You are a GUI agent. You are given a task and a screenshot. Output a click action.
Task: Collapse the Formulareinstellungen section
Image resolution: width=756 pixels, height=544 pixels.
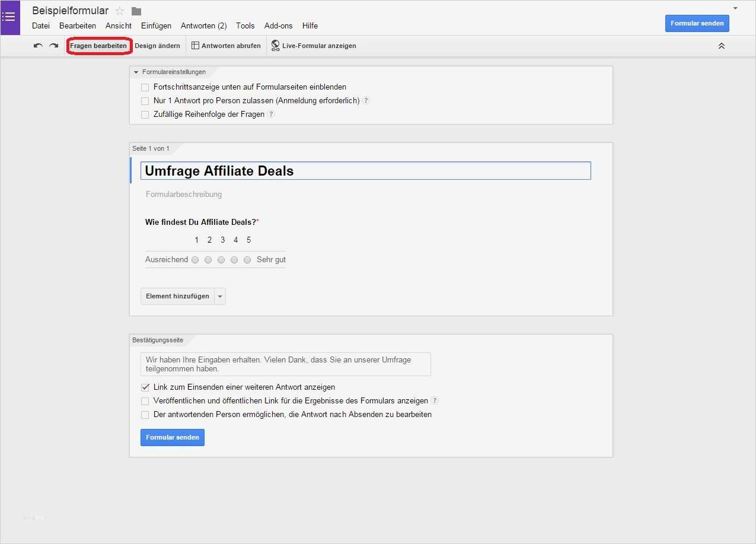pos(137,71)
